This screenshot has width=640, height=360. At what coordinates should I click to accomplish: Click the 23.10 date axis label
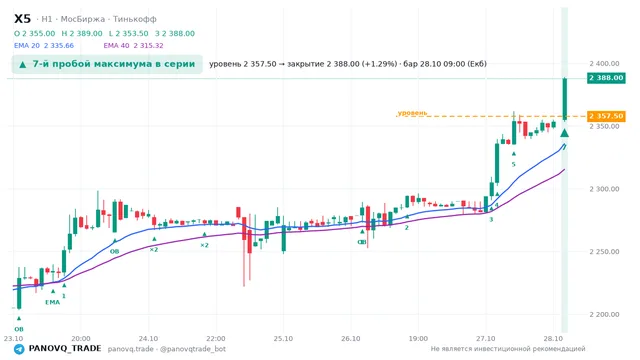[13, 338]
